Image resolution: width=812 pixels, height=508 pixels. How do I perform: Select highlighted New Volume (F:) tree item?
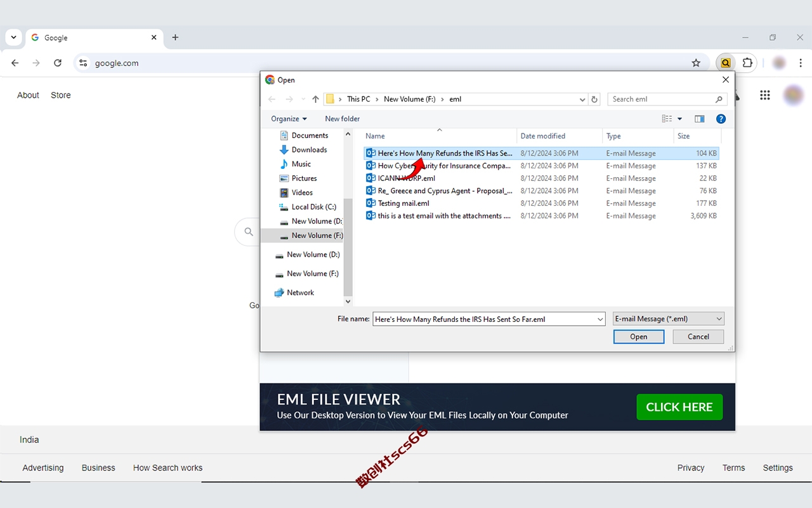pyautogui.click(x=302, y=236)
